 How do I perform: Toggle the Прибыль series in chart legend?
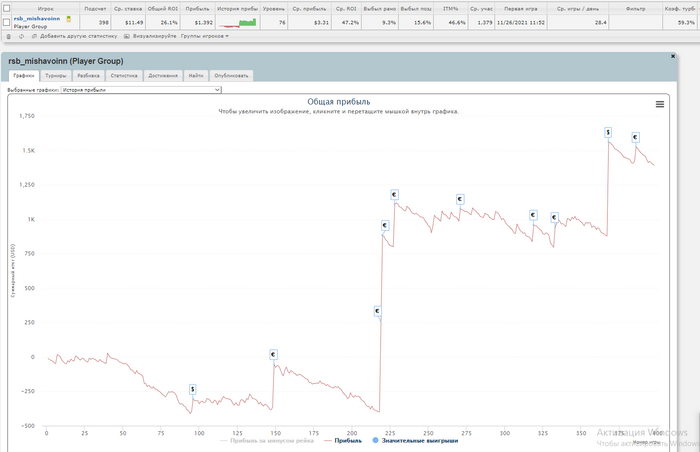point(348,439)
